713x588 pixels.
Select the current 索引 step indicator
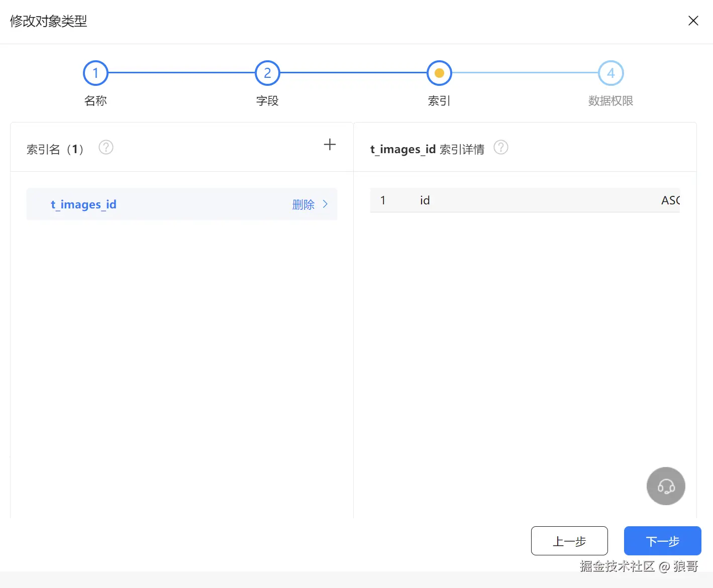(x=439, y=73)
